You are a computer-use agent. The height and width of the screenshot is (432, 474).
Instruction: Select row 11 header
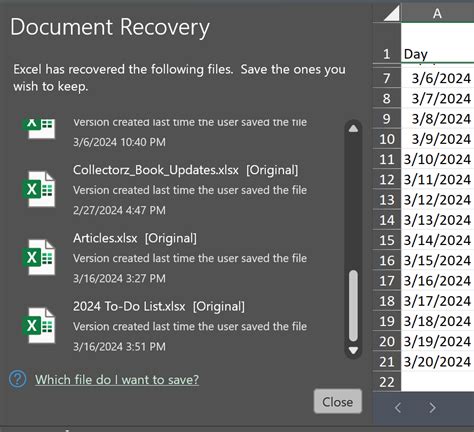387,159
